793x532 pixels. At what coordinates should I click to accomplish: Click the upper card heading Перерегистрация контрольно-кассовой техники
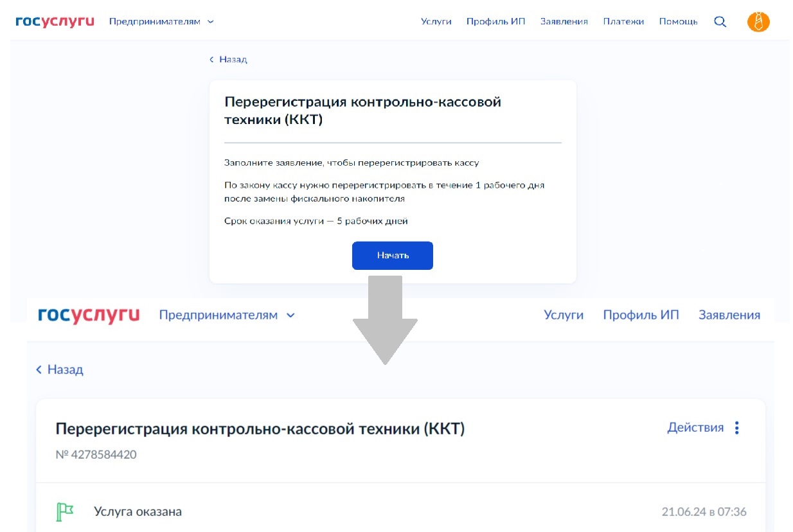click(x=362, y=111)
